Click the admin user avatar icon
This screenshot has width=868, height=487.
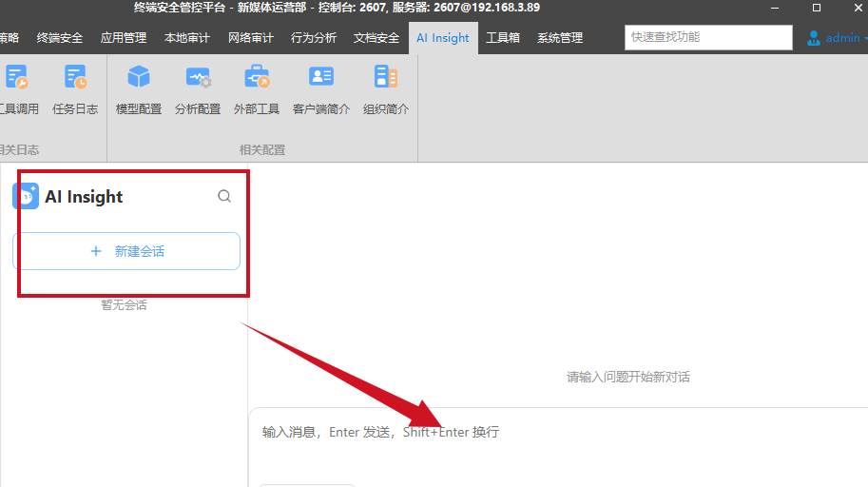pyautogui.click(x=813, y=38)
